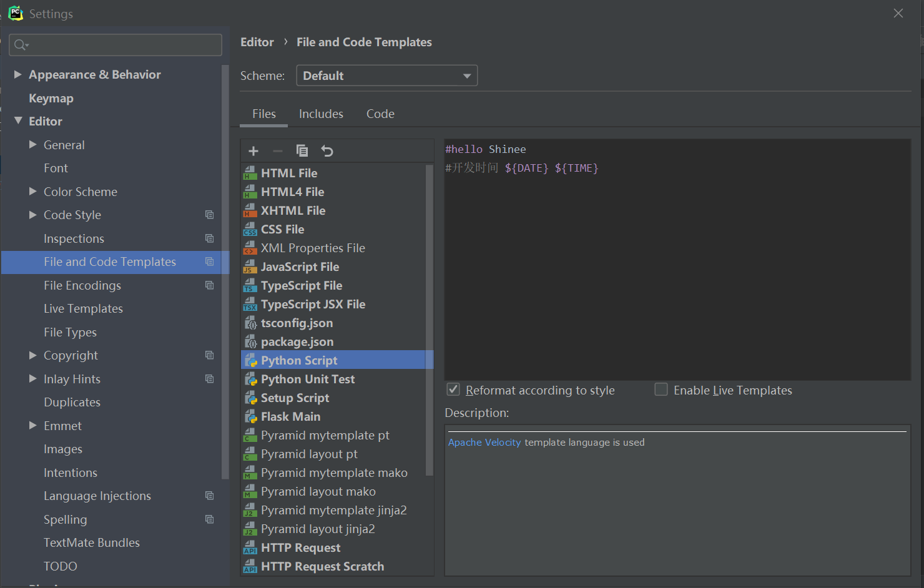Click inside the template code editor
Viewport: 924px width, 588px height.
pos(677,259)
